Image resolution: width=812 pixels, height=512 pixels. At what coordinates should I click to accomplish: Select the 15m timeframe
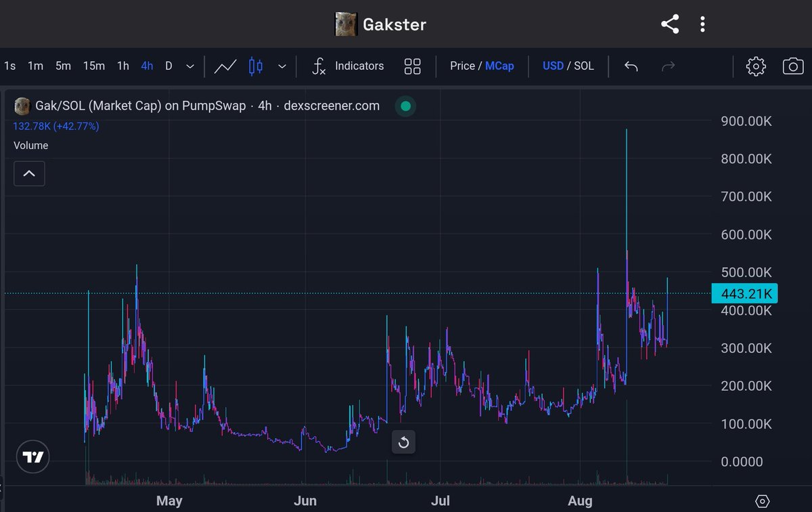pyautogui.click(x=93, y=66)
